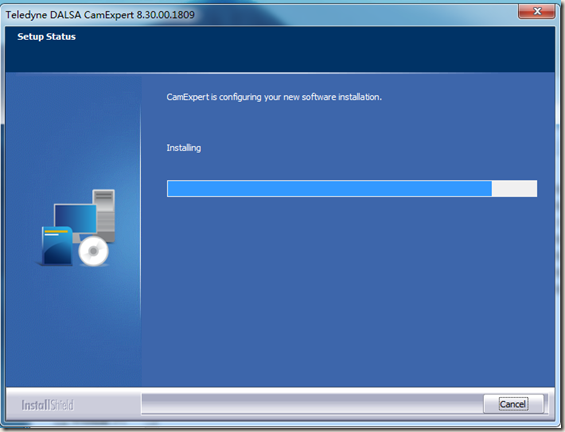This screenshot has height=432, width=565.
Task: Click the InstallShield logo
Action: (47, 405)
